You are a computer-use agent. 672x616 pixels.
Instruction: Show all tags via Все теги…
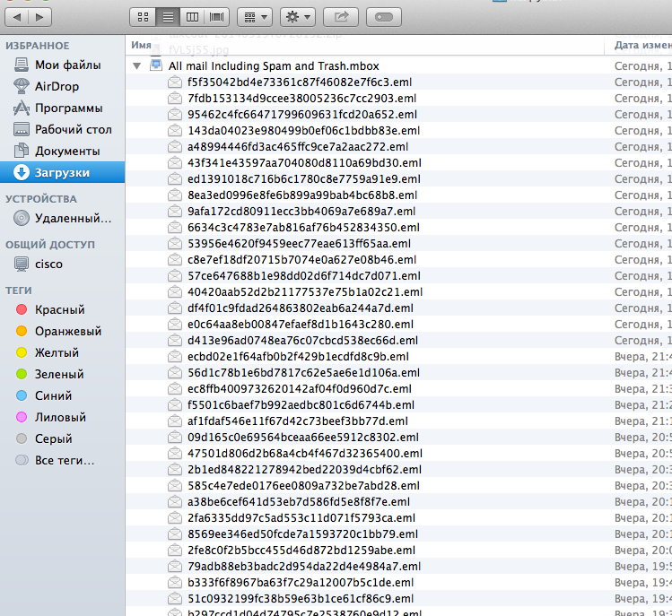(65, 460)
